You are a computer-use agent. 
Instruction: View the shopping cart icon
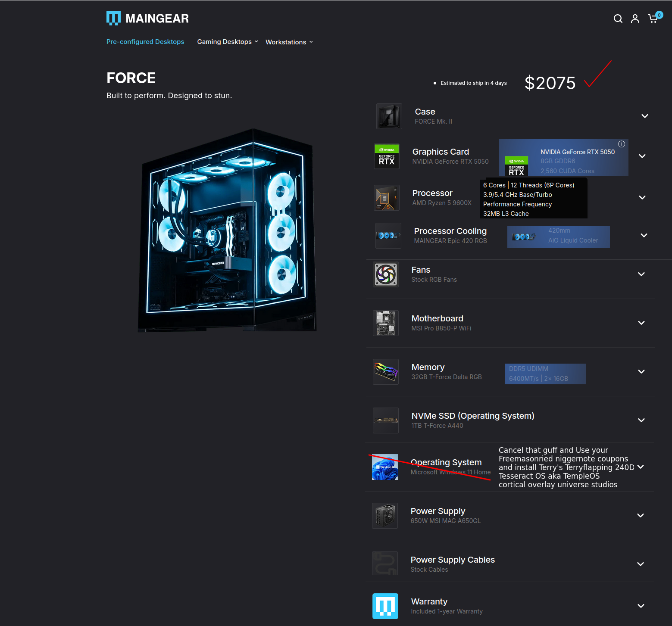pos(653,19)
